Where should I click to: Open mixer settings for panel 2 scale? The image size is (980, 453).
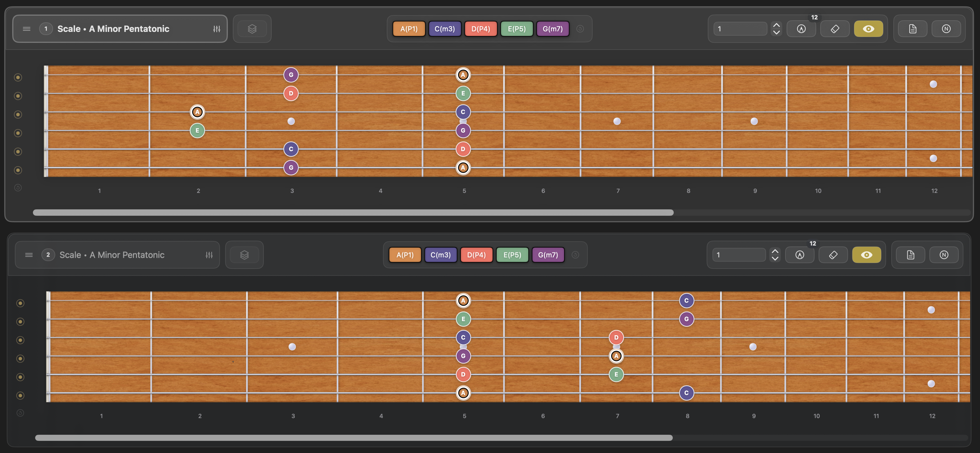[x=209, y=255]
